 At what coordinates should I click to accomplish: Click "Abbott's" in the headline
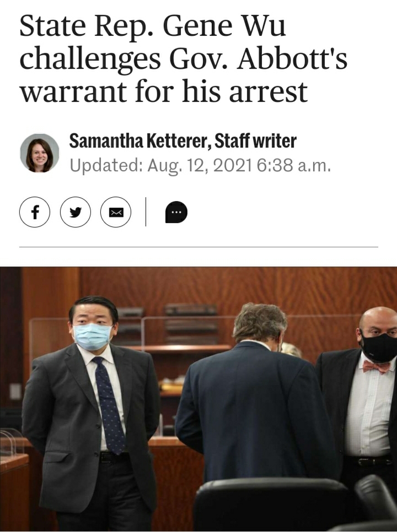(292, 59)
